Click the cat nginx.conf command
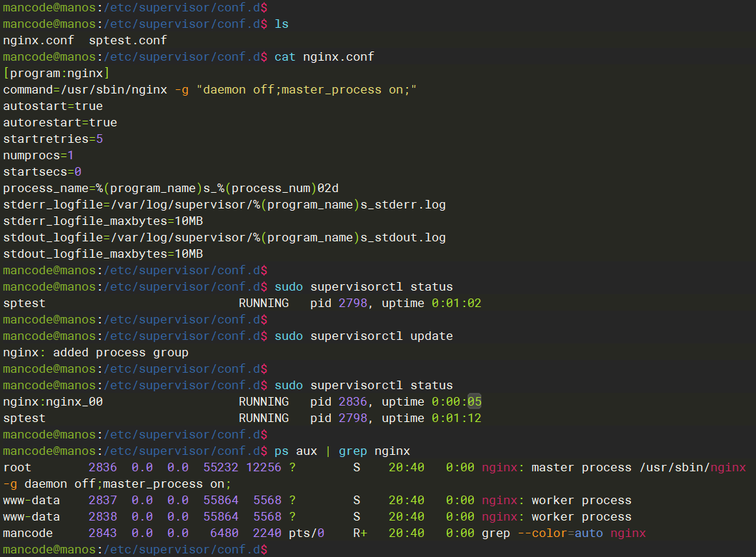Screen dimensions: 756x557 tap(324, 56)
